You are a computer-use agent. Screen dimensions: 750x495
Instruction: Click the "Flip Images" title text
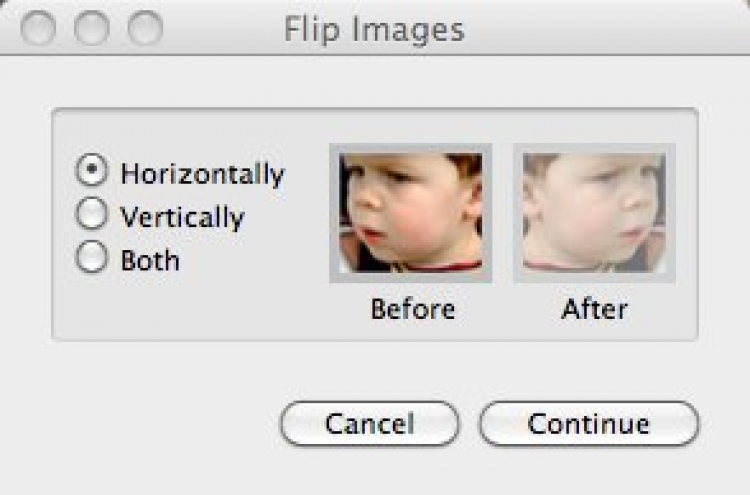(374, 29)
